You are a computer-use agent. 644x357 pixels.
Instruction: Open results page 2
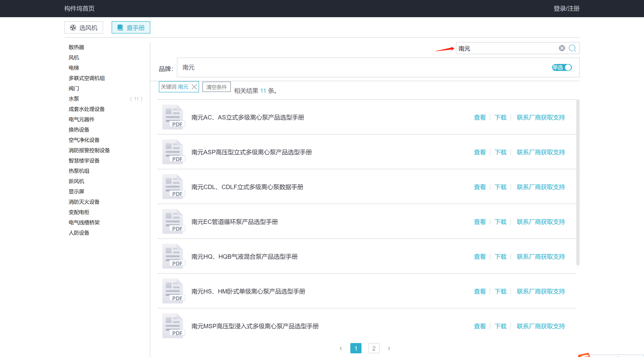coord(374,348)
